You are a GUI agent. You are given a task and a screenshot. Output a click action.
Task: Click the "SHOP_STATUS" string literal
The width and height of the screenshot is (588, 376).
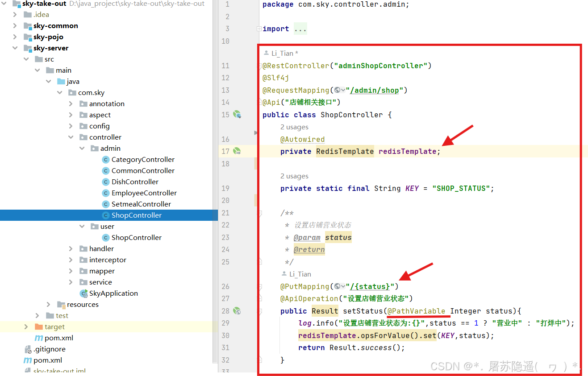coord(461,188)
